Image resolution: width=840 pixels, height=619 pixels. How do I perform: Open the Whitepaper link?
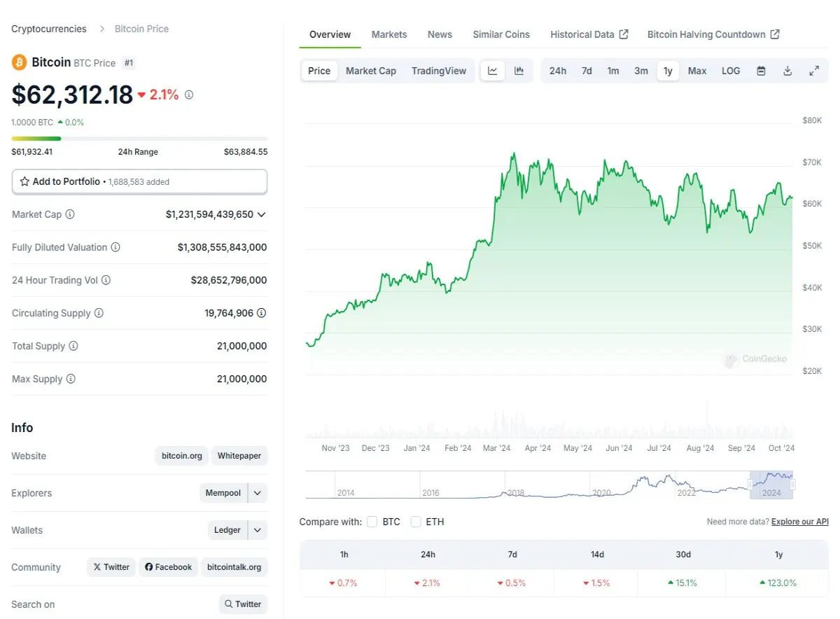(x=239, y=456)
